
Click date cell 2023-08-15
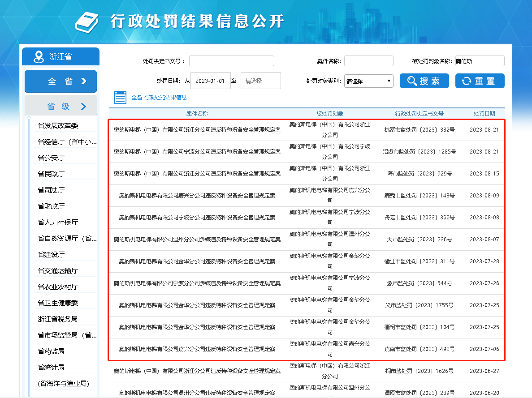click(484, 174)
